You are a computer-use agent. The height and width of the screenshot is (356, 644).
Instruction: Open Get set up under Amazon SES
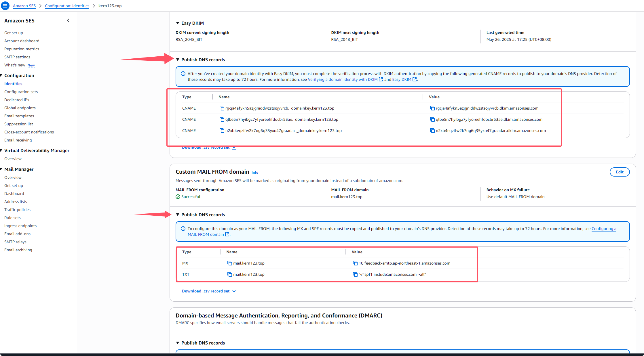(14, 33)
